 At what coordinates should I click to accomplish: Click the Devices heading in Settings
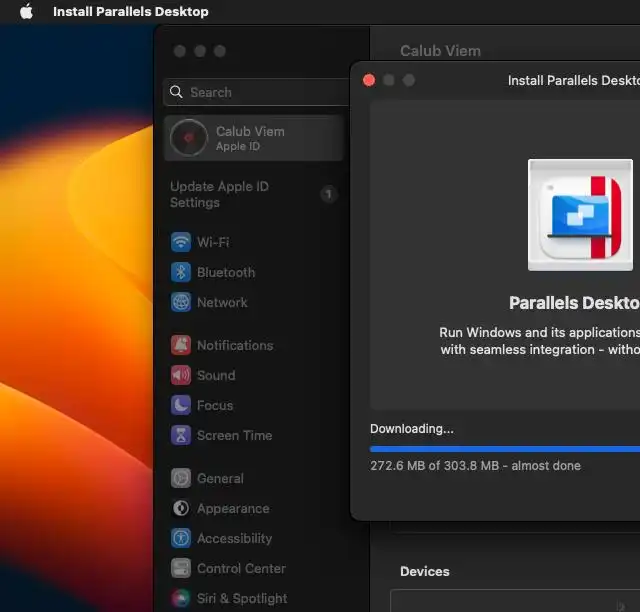(425, 571)
